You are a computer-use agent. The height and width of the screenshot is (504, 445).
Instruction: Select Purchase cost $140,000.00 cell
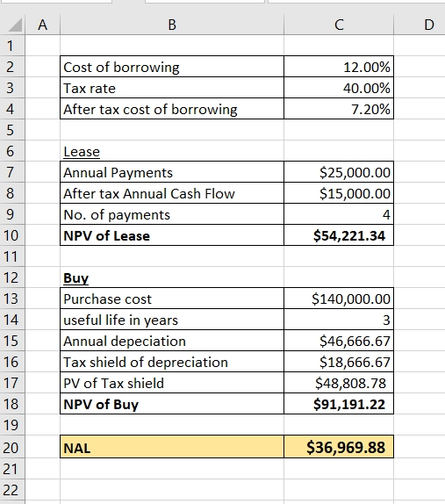tap(339, 299)
